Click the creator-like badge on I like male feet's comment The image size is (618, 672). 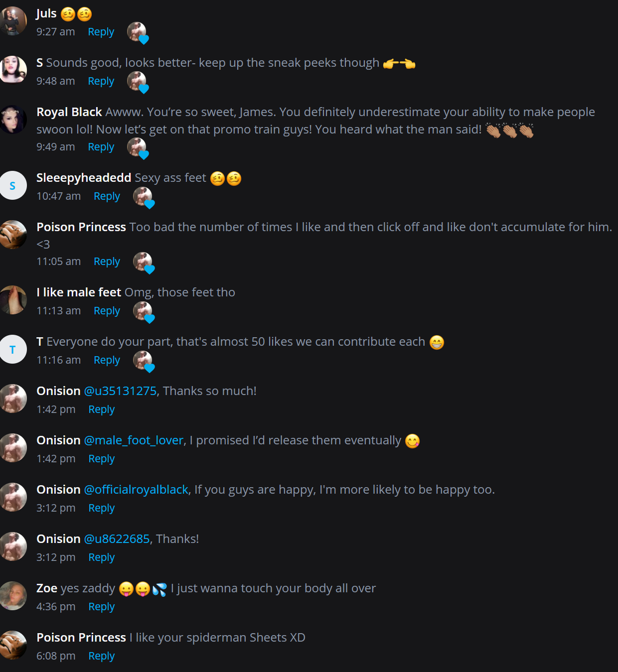[x=144, y=312]
